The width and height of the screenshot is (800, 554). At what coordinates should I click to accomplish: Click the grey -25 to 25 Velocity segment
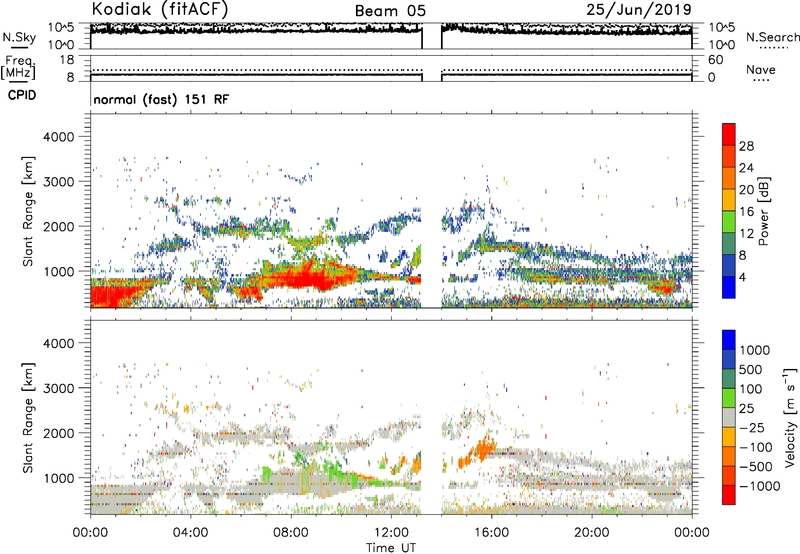tap(729, 417)
